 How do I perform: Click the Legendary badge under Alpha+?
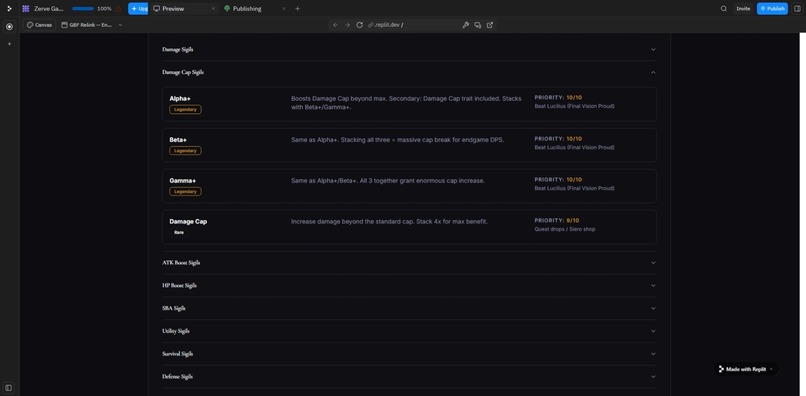[x=186, y=110]
